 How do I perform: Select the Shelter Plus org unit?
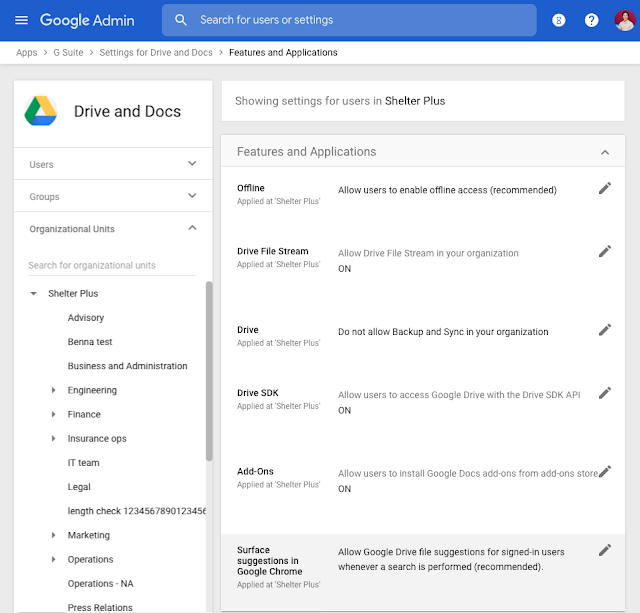(x=73, y=293)
